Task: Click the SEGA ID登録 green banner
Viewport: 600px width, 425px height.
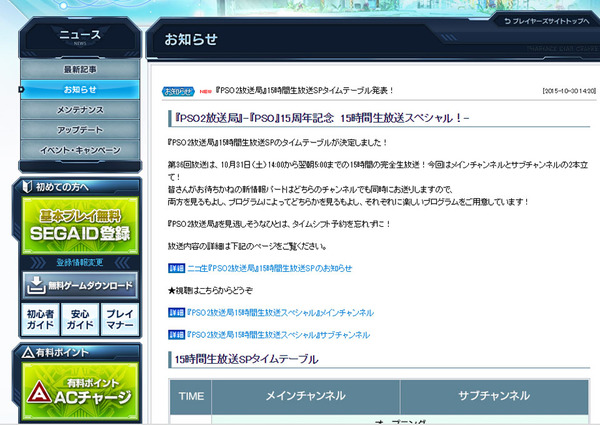Action: coord(80,226)
